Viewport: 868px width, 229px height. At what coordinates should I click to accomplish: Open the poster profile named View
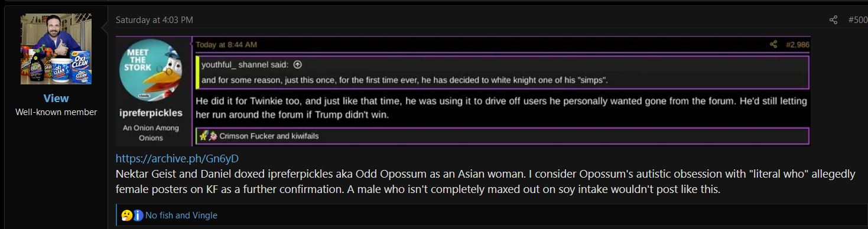pos(56,98)
